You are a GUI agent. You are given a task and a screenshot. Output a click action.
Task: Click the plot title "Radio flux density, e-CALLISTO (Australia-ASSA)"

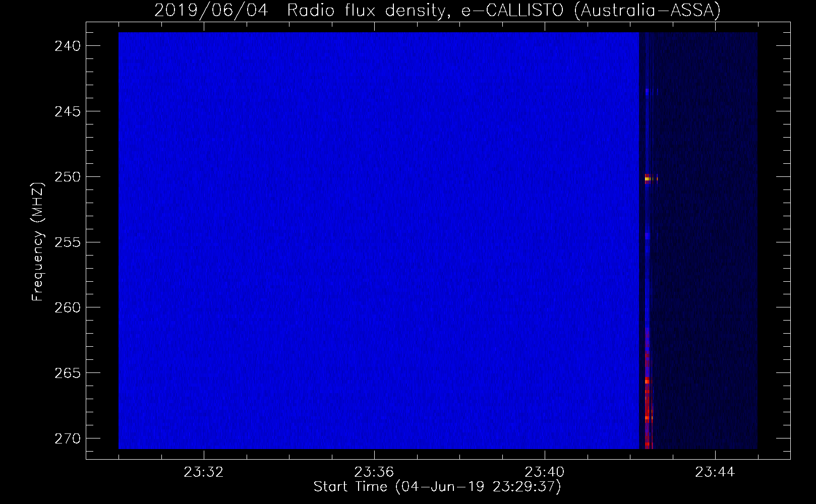point(503,11)
